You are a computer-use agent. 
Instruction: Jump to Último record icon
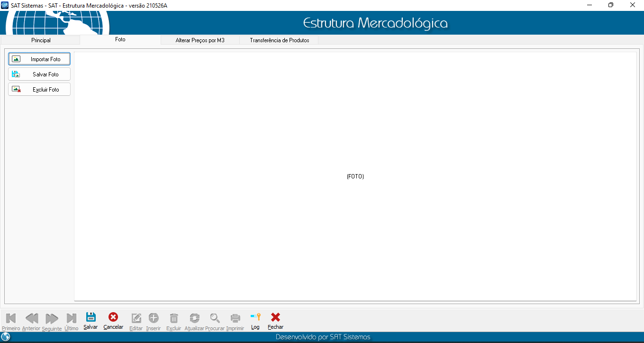click(x=72, y=318)
